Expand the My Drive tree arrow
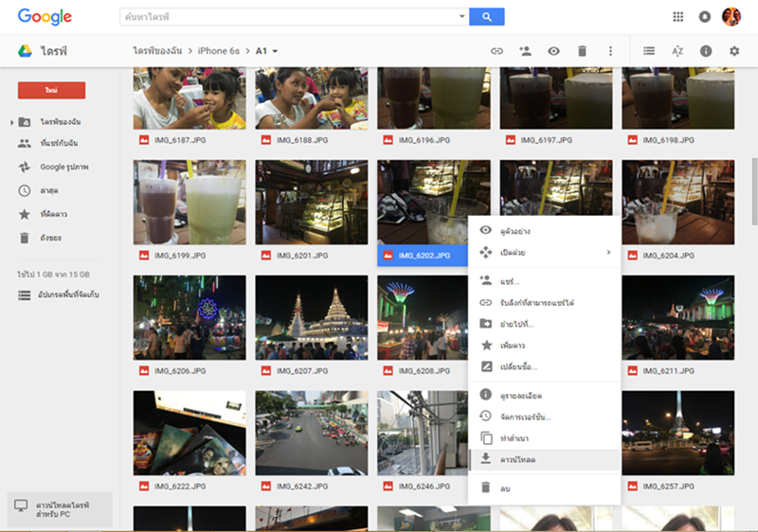Viewport: 758px width, 532px height. pyautogui.click(x=11, y=123)
